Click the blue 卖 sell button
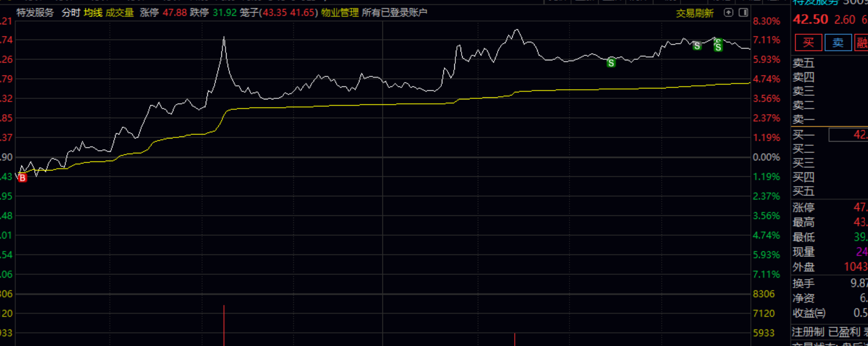 [x=838, y=43]
